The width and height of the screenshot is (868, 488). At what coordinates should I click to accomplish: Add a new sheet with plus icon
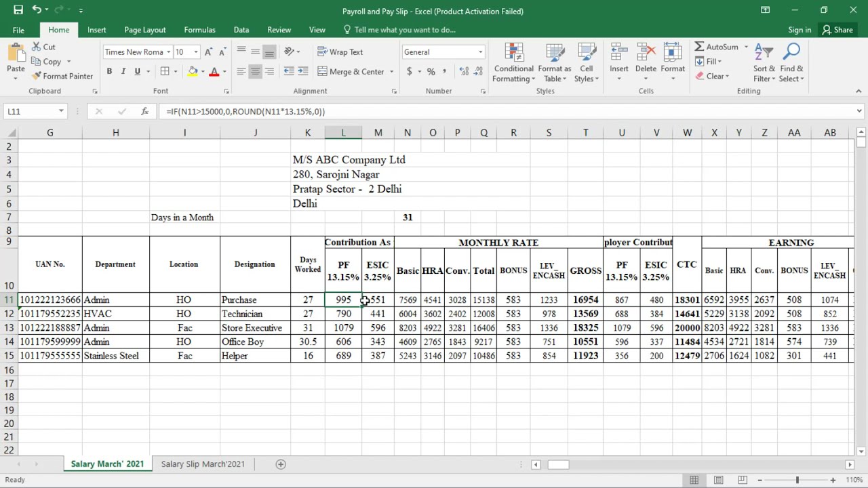pyautogui.click(x=281, y=464)
